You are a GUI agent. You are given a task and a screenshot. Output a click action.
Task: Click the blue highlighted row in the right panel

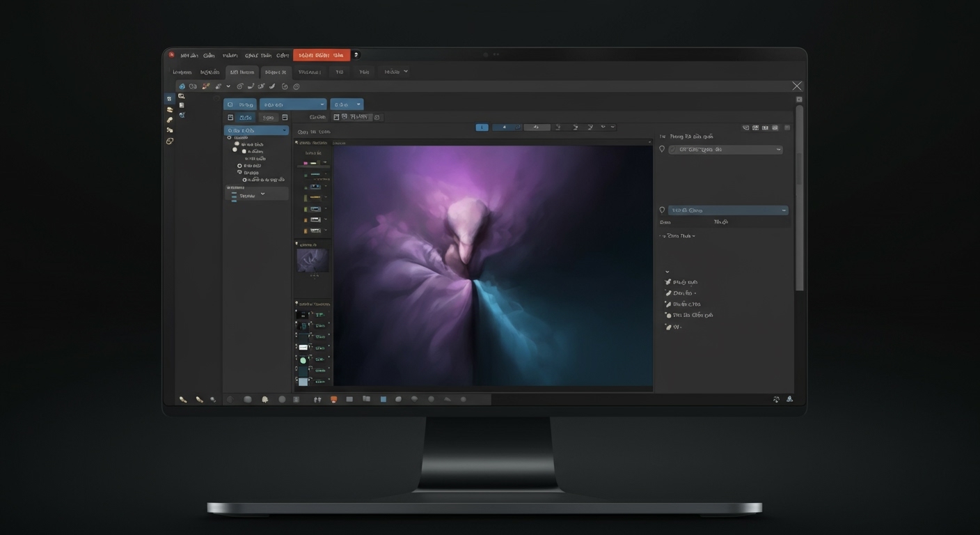coord(727,210)
